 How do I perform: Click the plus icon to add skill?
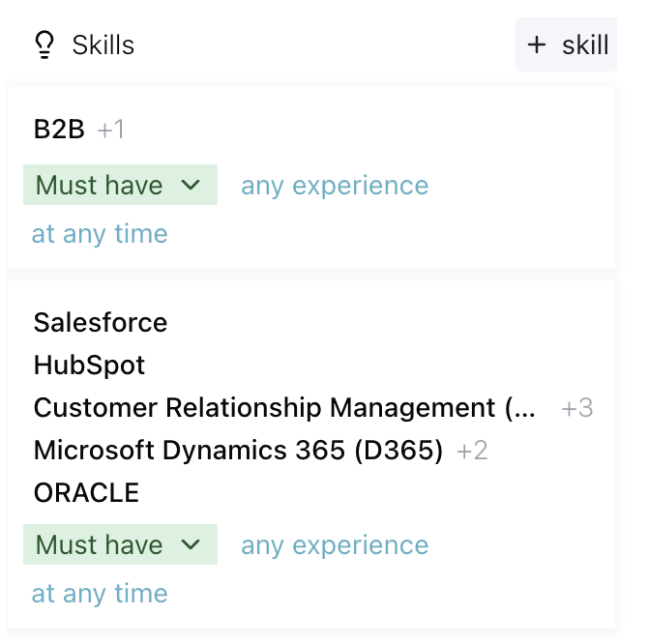click(x=536, y=44)
